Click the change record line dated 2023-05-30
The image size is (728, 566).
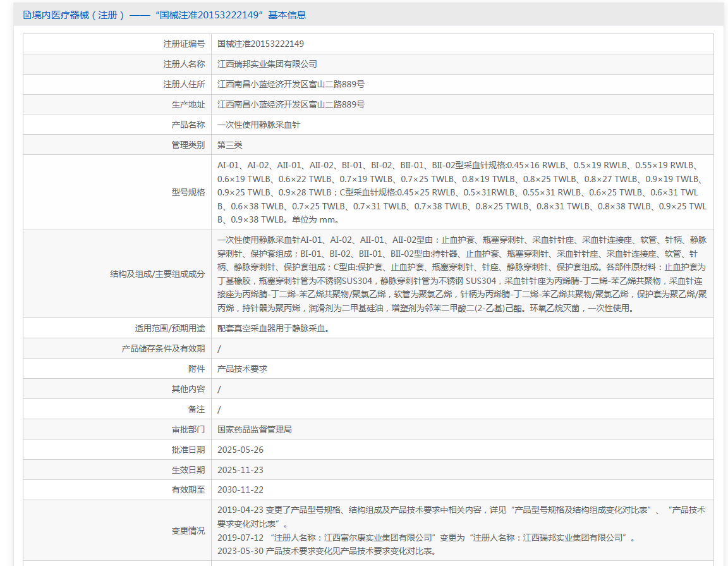tap(327, 551)
